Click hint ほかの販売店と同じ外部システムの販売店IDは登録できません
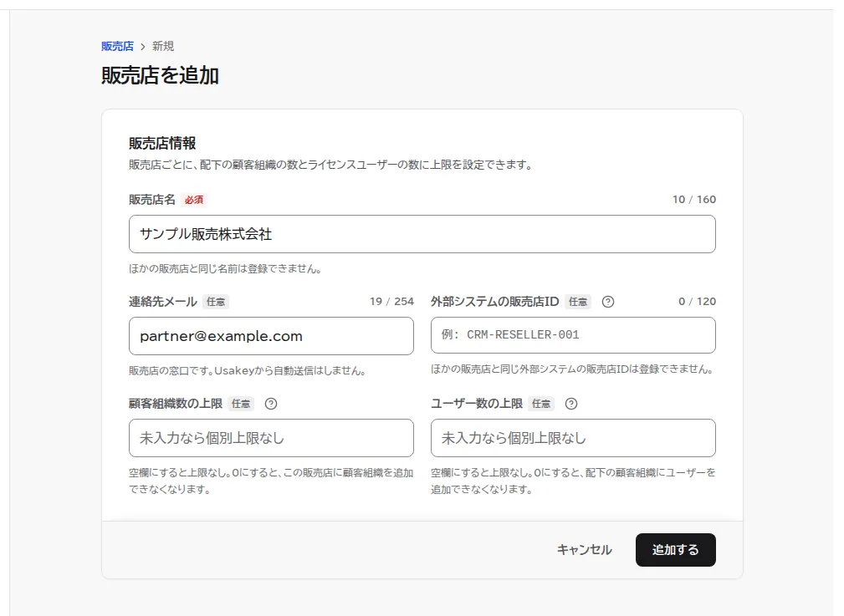This screenshot has height=616, width=844. point(572,369)
